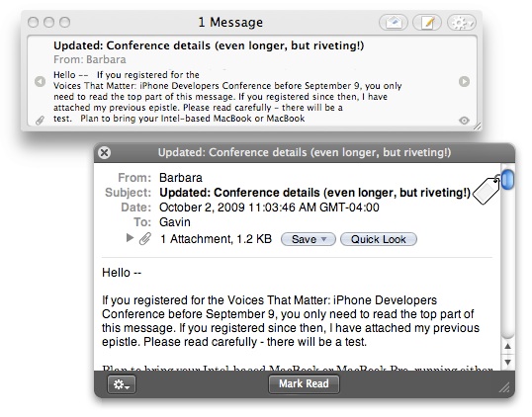This screenshot has width=532, height=417.
Task: Click paperclip icon beside 1 Attachment
Action: coord(145,239)
